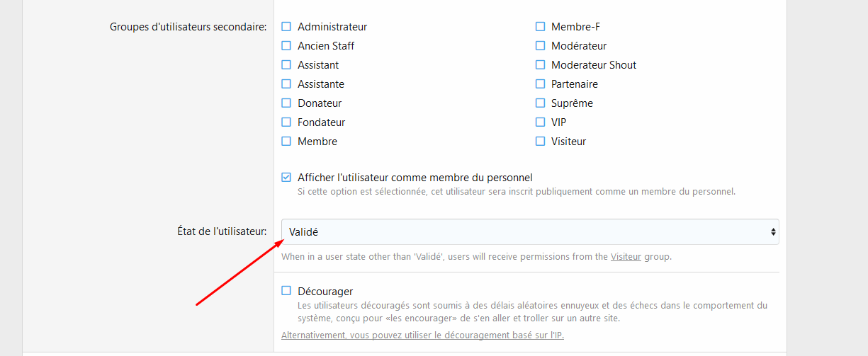Open the État de l'utilisateur dropdown
This screenshot has width=868, height=356.
529,232
